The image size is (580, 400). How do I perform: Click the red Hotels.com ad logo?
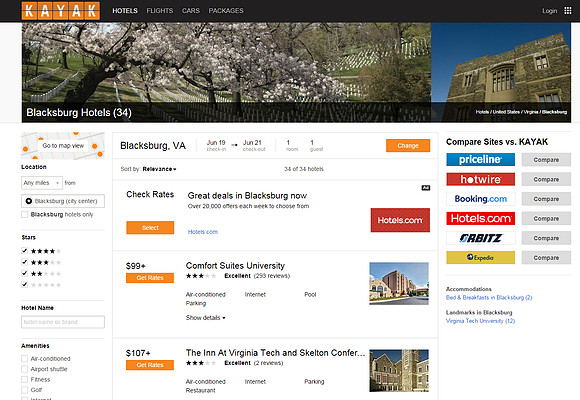pos(400,220)
